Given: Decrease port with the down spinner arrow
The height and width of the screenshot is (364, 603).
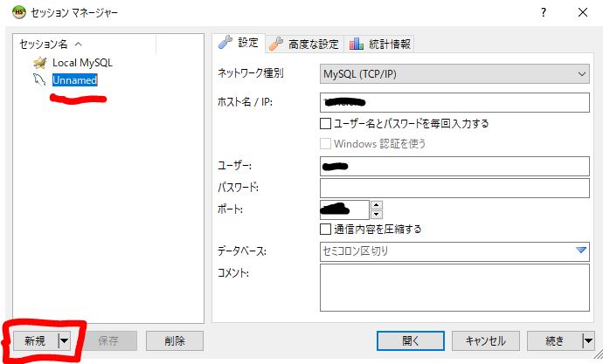Looking at the screenshot, I should point(376,214).
